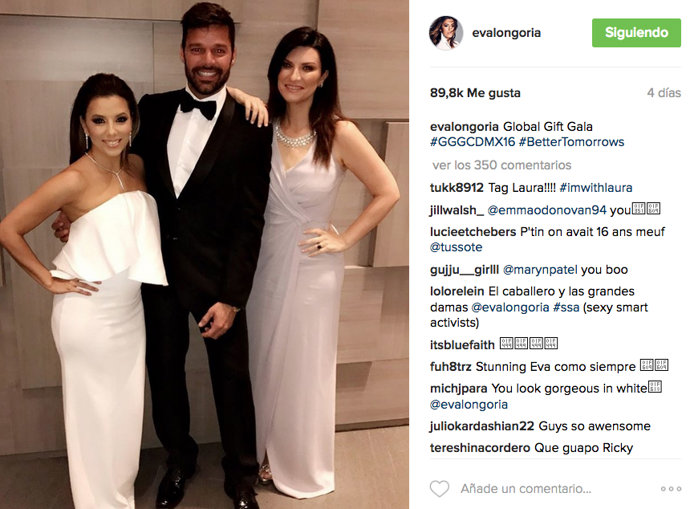Click the heart like icon
Screen dimensions: 690x509
439,489
